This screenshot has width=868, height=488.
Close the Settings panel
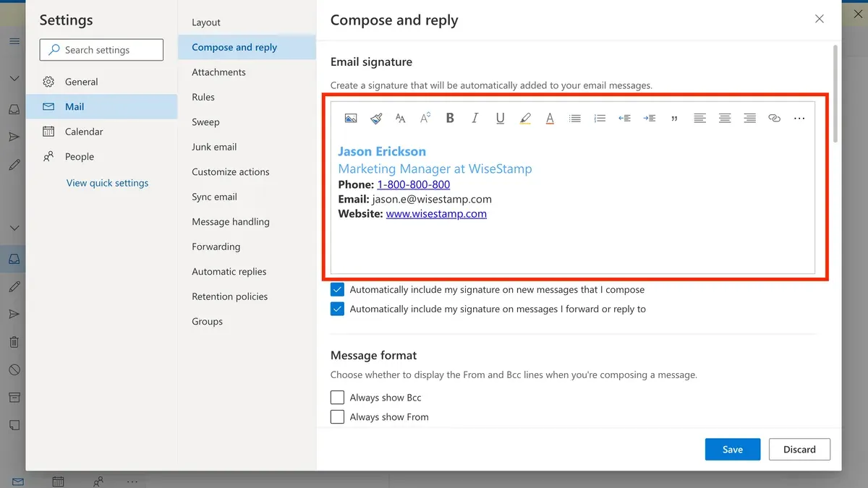tap(820, 19)
